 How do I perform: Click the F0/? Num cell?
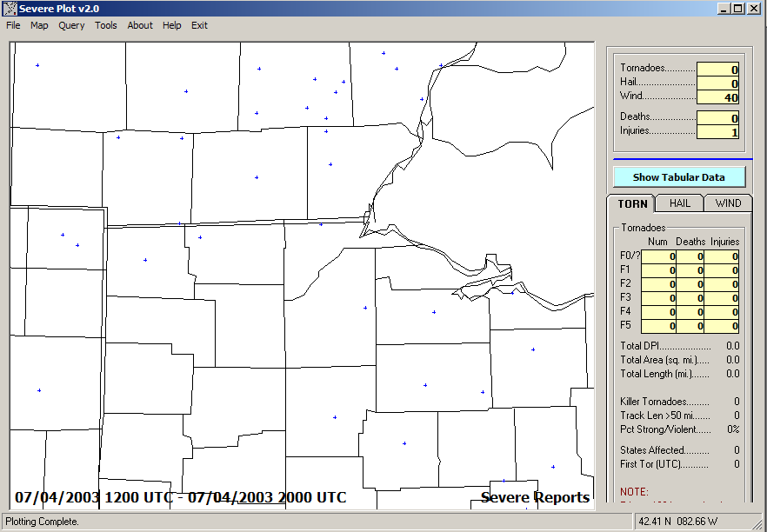(x=658, y=256)
